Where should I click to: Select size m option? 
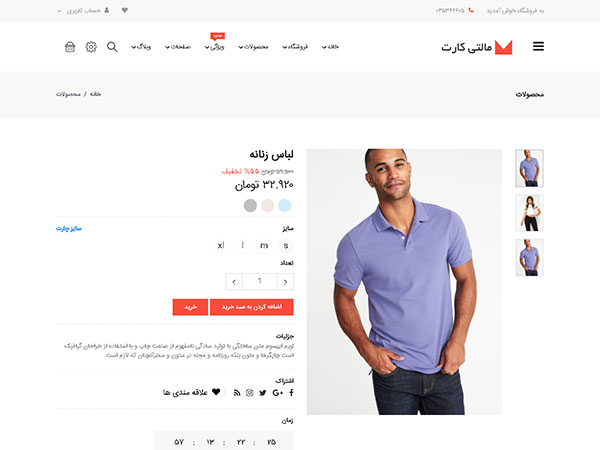(x=264, y=246)
